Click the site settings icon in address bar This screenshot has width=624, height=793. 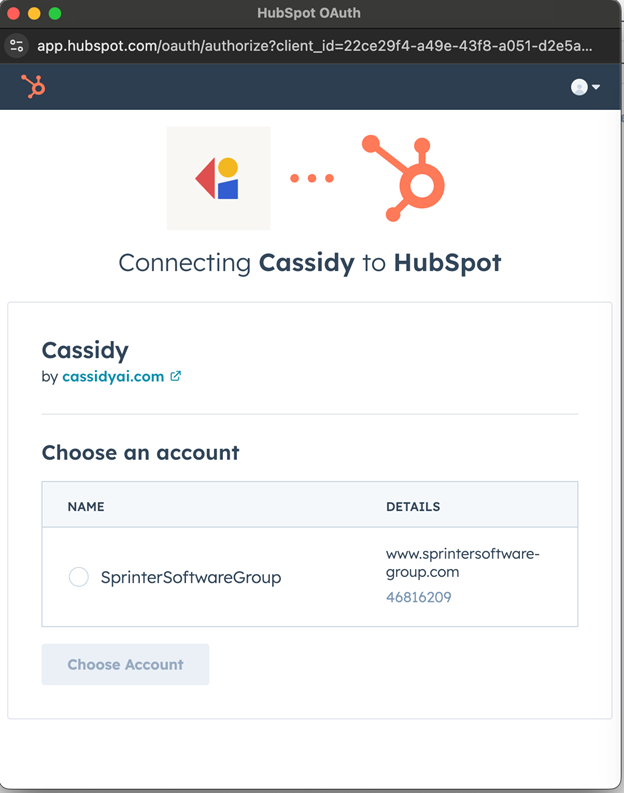click(x=17, y=46)
